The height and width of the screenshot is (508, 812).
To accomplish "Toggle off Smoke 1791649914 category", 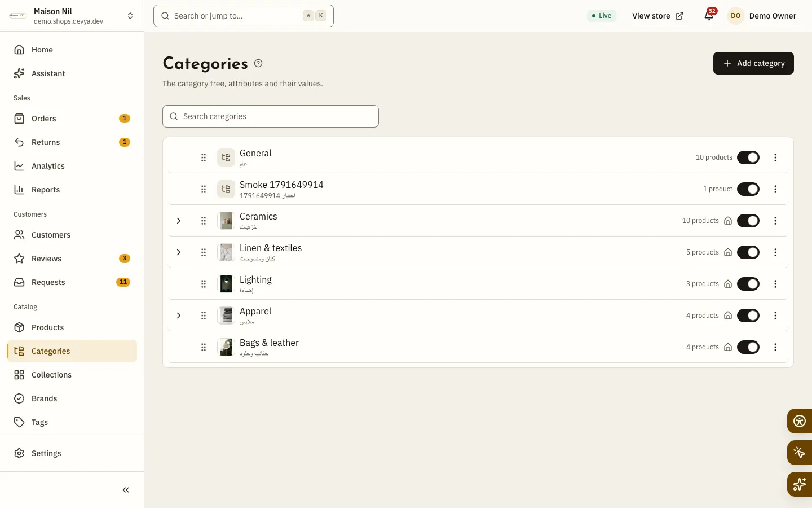I will [748, 189].
